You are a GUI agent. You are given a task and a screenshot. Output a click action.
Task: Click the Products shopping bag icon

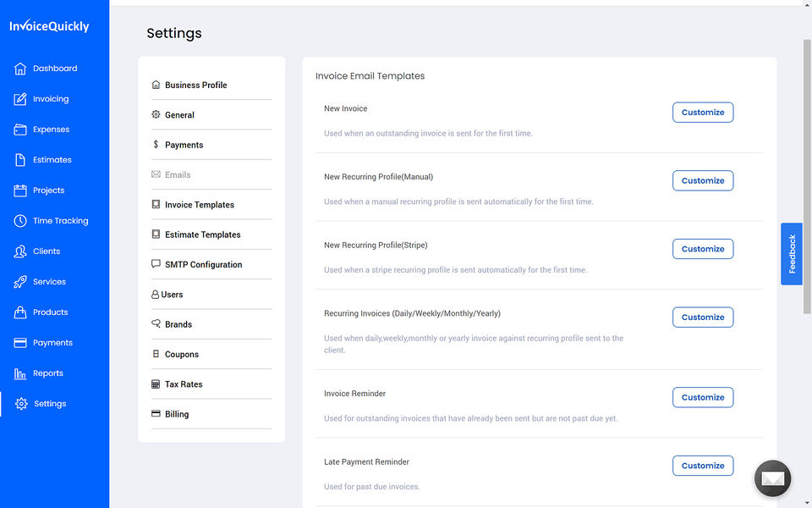tap(19, 312)
